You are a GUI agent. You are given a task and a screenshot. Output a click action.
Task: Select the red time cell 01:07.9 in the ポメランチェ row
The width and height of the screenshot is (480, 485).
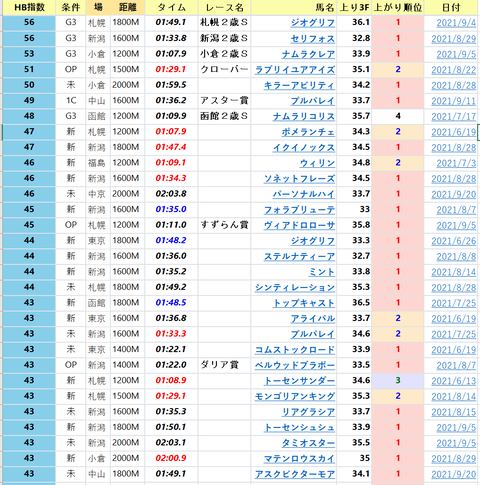coord(171,132)
